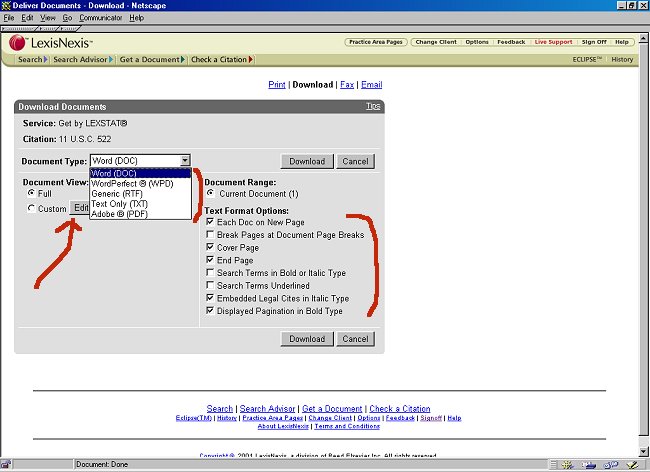Screen dimensions: 650x472
Task: Select Current Document (1) radio button
Action: click(211, 193)
